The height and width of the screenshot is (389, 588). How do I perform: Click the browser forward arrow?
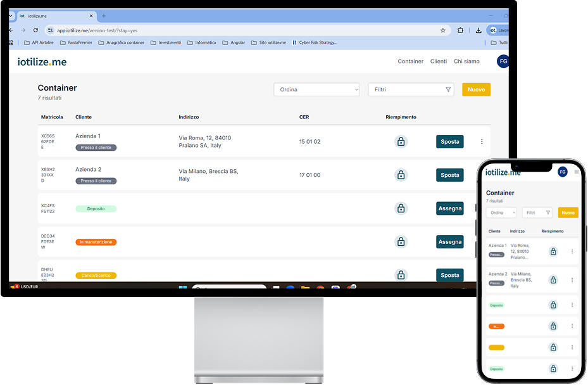[23, 30]
